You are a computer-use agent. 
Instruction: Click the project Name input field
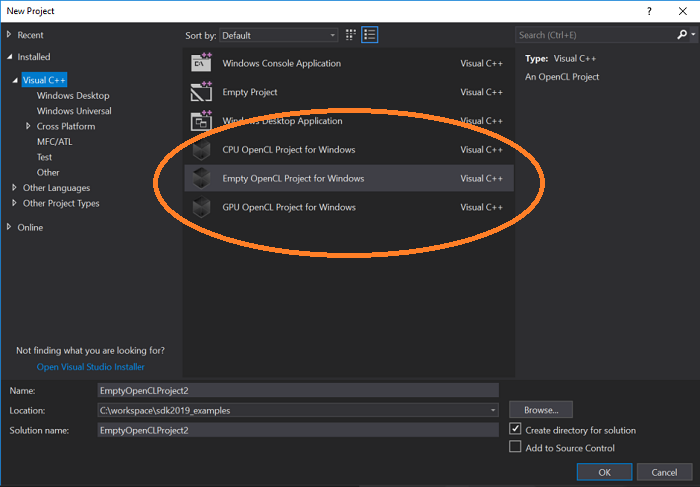(x=298, y=390)
